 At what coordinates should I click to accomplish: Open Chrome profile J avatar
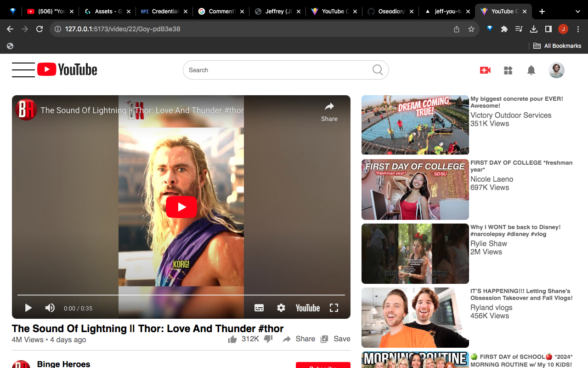(563, 29)
